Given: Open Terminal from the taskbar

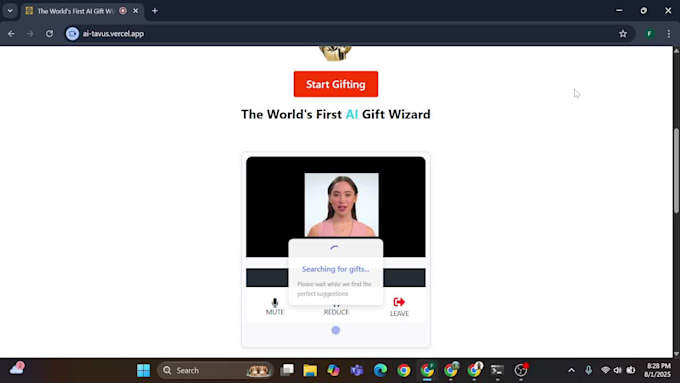Looking at the screenshot, I should [497, 370].
